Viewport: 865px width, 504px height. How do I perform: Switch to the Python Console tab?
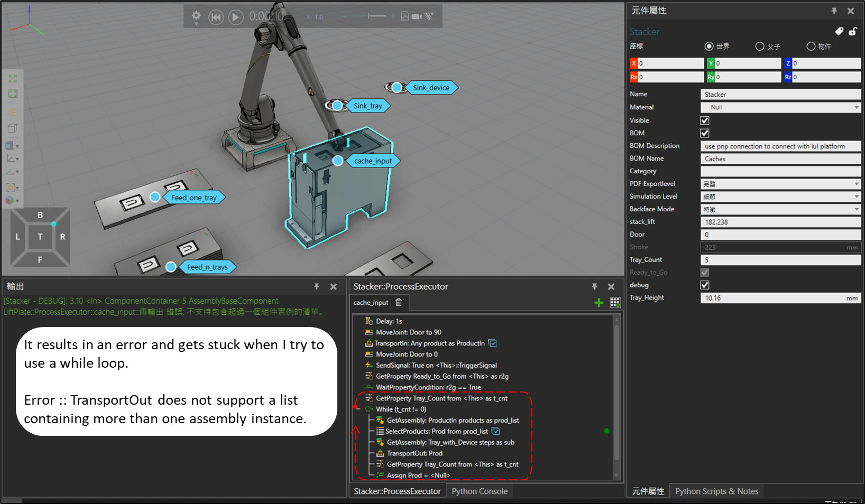tap(479, 491)
